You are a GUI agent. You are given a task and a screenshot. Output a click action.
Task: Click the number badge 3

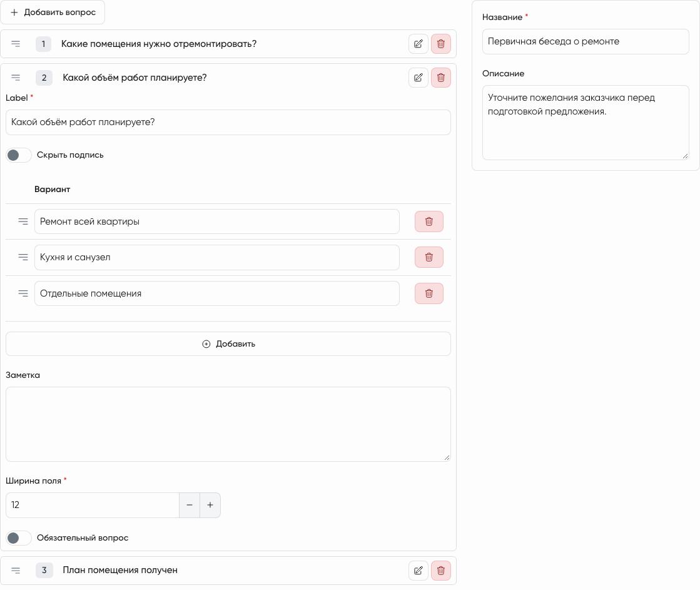(44, 571)
